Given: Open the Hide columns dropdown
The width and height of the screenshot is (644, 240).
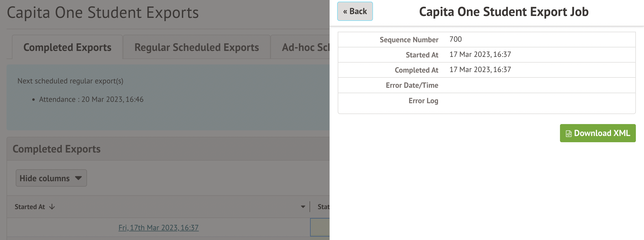Looking at the screenshot, I should pyautogui.click(x=51, y=178).
